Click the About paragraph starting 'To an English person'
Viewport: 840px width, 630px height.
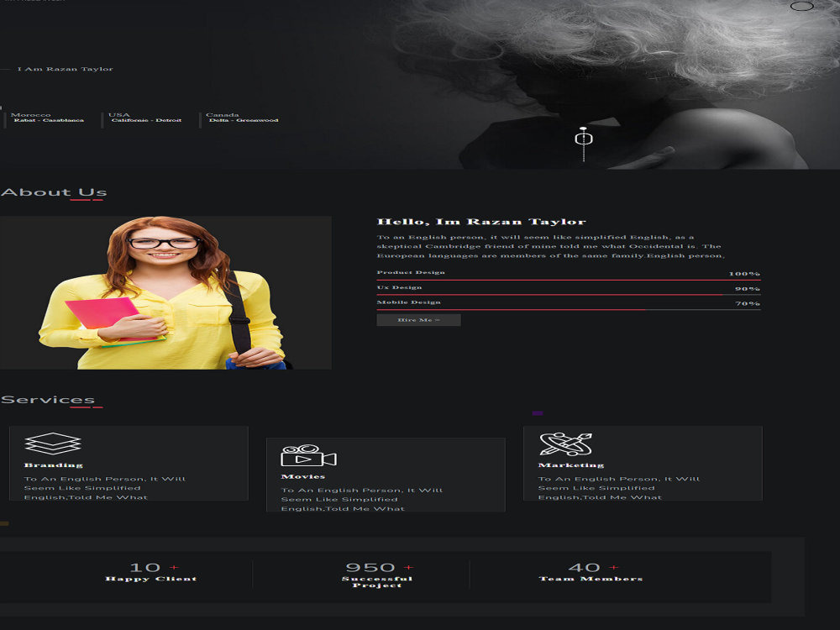(x=551, y=246)
